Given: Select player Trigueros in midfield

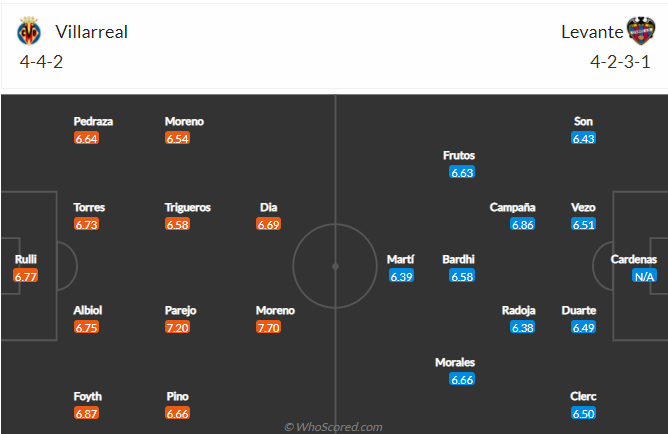Looking at the screenshot, I should coord(188,207).
